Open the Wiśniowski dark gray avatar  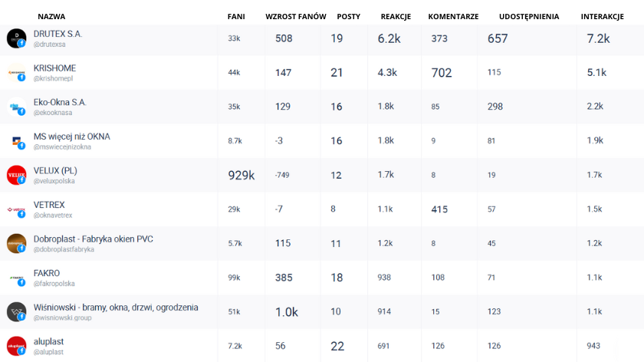(16, 312)
